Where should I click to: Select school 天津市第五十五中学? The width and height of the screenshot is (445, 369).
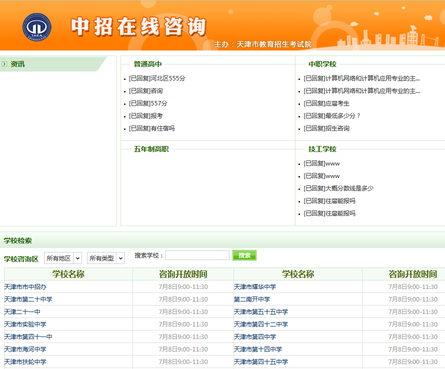pos(261,312)
